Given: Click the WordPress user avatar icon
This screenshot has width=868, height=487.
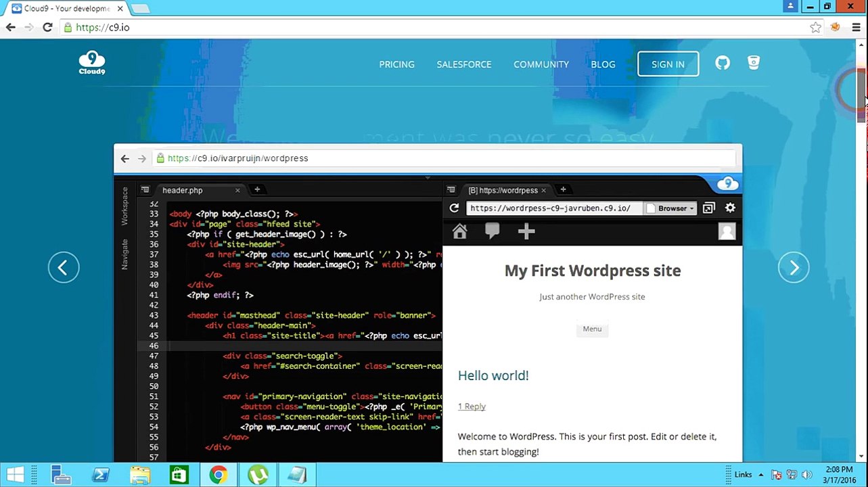Looking at the screenshot, I should point(727,231).
